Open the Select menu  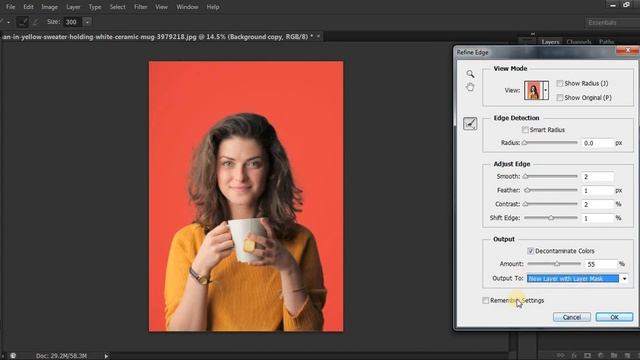click(118, 7)
